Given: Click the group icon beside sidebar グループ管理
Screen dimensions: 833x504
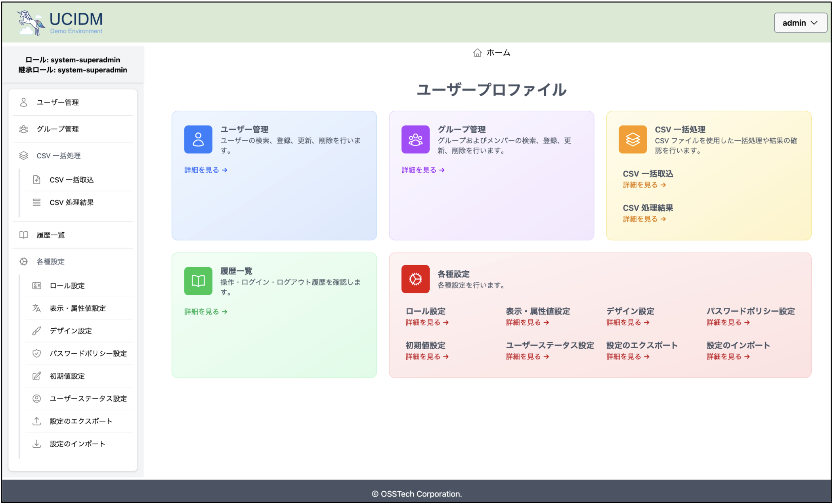Looking at the screenshot, I should click(23, 129).
